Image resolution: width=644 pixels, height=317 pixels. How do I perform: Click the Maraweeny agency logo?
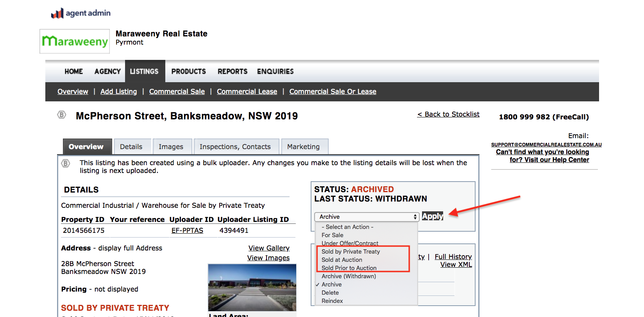pyautogui.click(x=75, y=41)
